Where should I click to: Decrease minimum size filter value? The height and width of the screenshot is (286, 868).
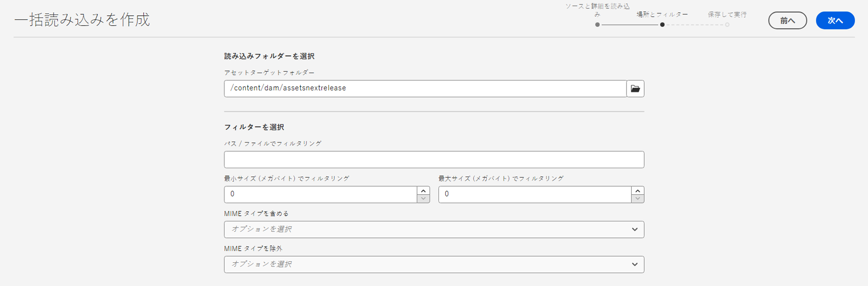coord(423,199)
